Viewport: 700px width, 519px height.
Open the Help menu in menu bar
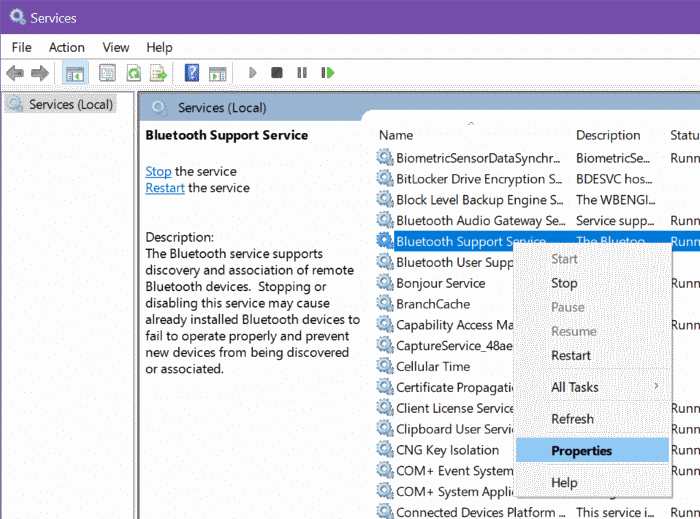click(159, 47)
